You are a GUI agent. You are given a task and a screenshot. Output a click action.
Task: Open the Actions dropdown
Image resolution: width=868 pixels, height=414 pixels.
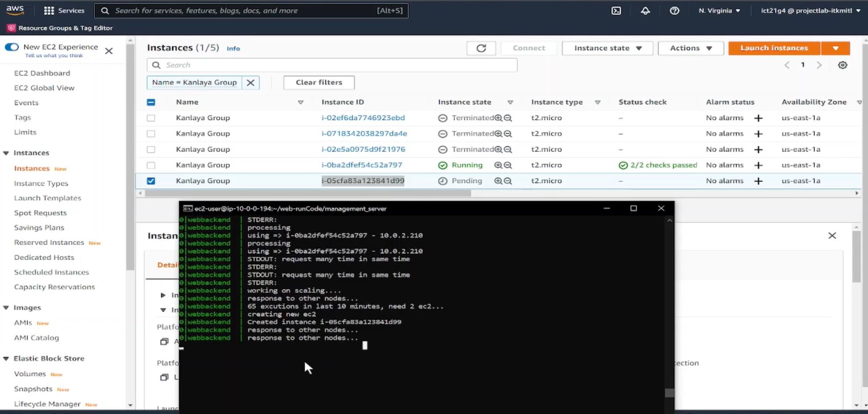[x=691, y=48]
